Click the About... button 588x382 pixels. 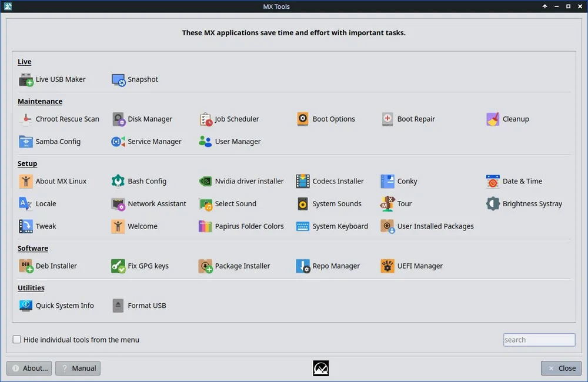tap(29, 368)
